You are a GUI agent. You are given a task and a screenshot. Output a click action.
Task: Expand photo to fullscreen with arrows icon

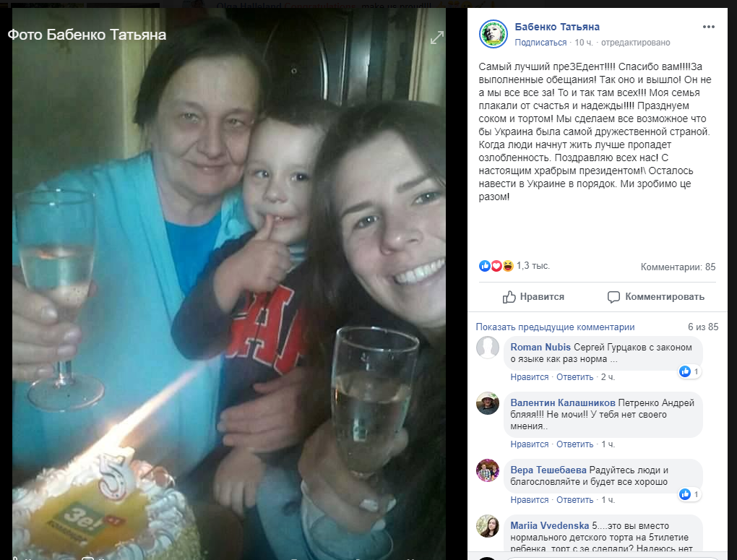(437, 38)
